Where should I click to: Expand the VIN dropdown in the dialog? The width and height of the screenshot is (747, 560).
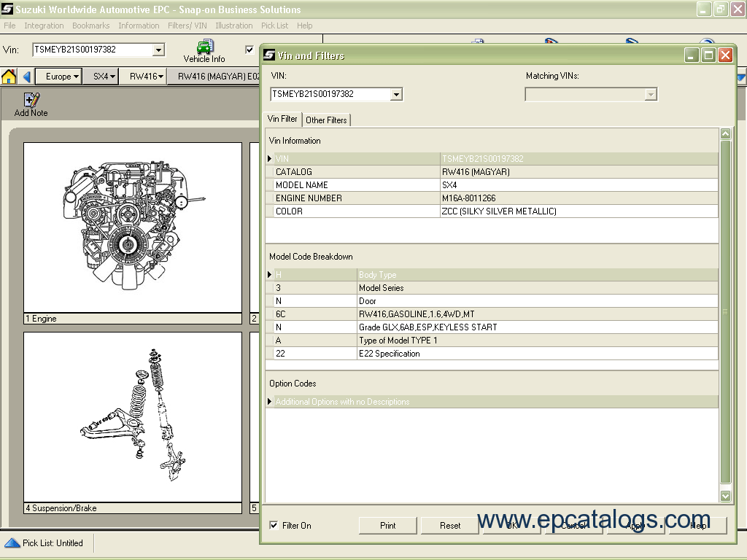pyautogui.click(x=396, y=94)
